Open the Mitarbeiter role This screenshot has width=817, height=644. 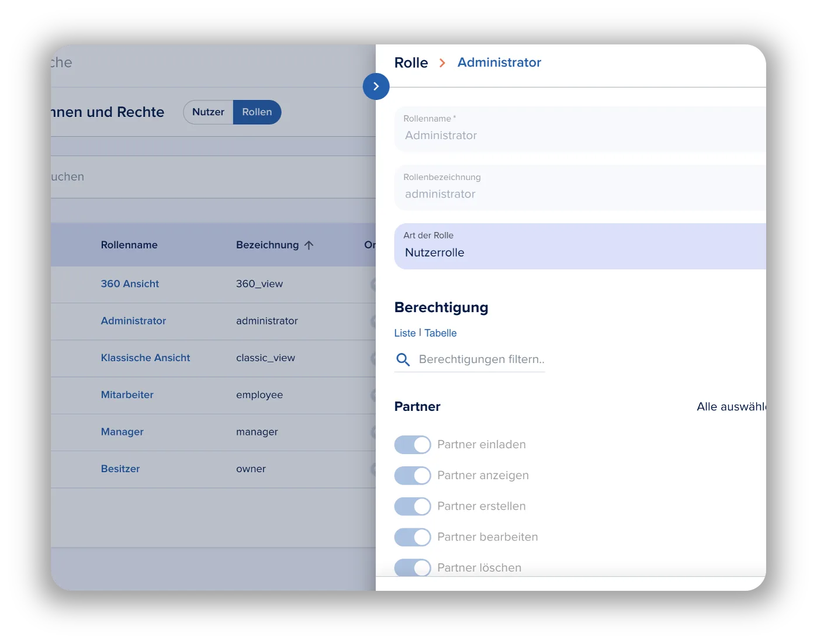click(x=127, y=395)
